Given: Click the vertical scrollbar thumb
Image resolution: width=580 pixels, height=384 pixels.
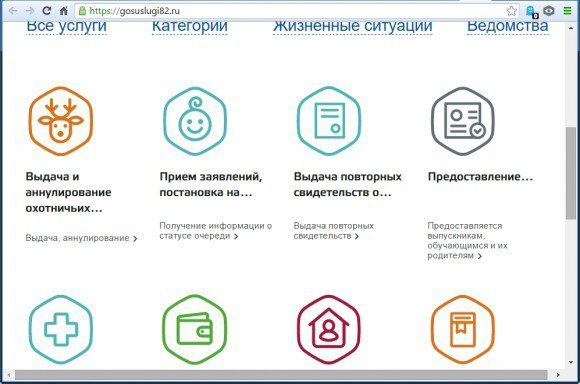Looking at the screenshot, I should [571, 173].
